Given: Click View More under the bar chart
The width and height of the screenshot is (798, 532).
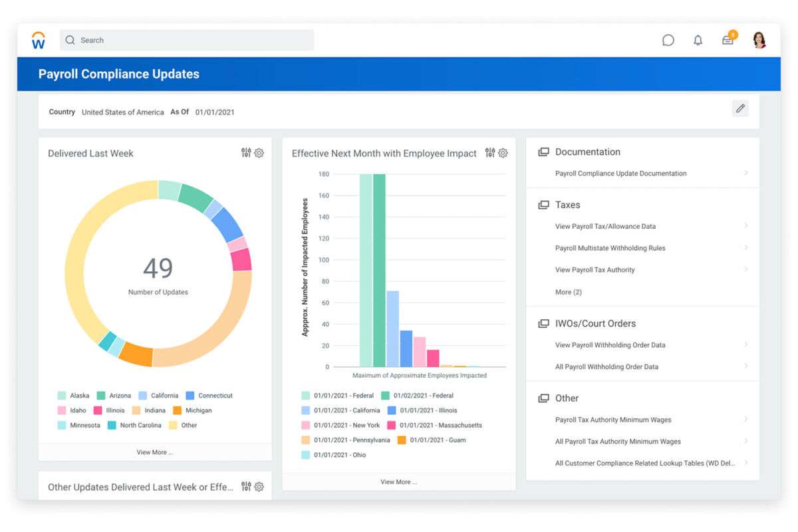Looking at the screenshot, I should click(x=398, y=482).
